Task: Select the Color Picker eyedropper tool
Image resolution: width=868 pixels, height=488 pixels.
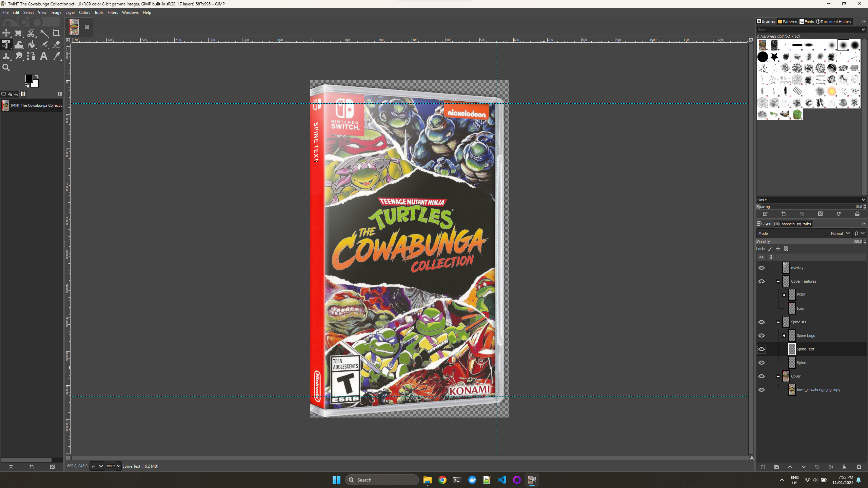Action: 56,56
